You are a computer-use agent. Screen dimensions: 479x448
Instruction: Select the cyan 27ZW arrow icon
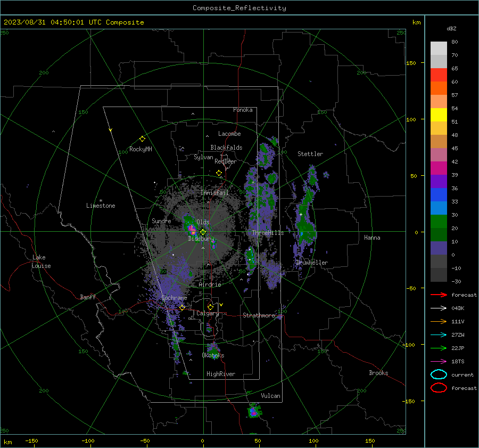pyautogui.click(x=439, y=335)
